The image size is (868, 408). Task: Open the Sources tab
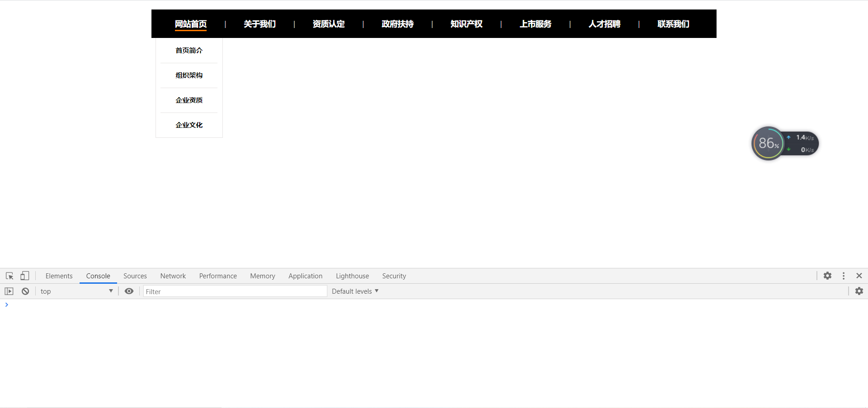135,276
